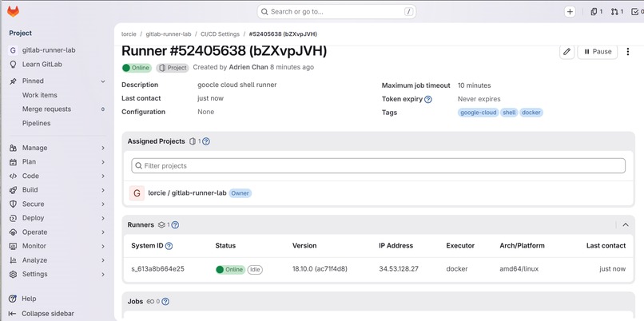Expand the Build menu chevron
Image resolution: width=644 pixels, height=321 pixels.
[x=103, y=190]
